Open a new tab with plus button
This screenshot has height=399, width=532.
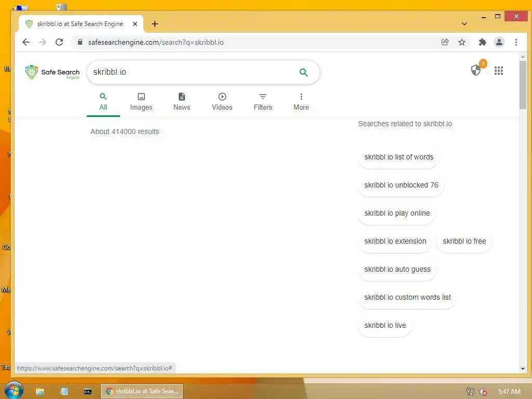155,24
